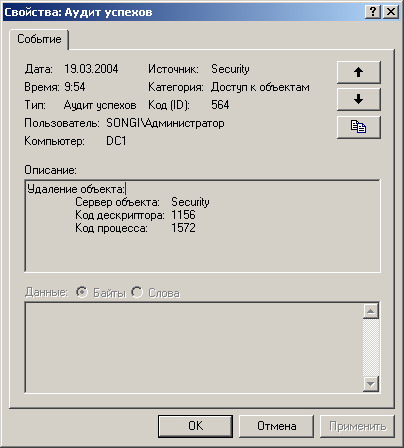The image size is (404, 448).
Task: Click the user name SONGI\Администратор
Action: point(165,123)
